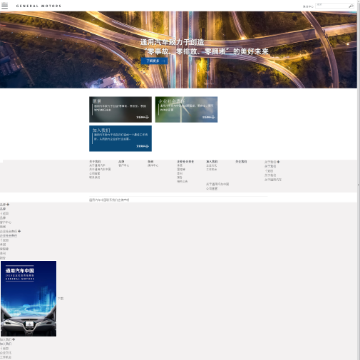Open the 加入我们 blue card
This screenshot has width=360, height=360.
click(x=120, y=138)
